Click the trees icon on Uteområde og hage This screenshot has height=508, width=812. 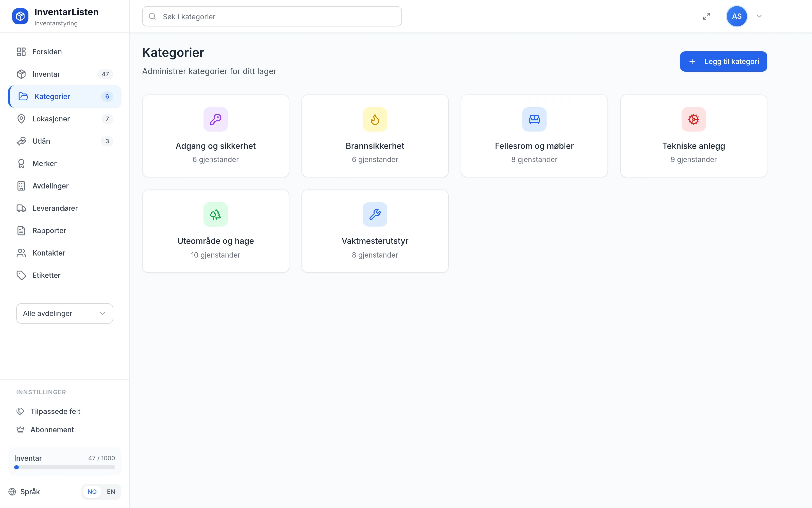pyautogui.click(x=215, y=214)
